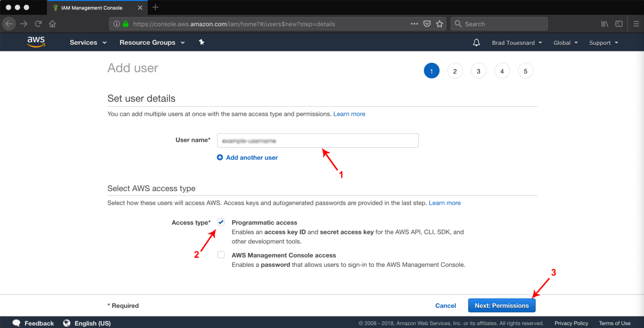This screenshot has height=328, width=644.
Task: Select the IAM Management Console browser tab
Action: 97,8
